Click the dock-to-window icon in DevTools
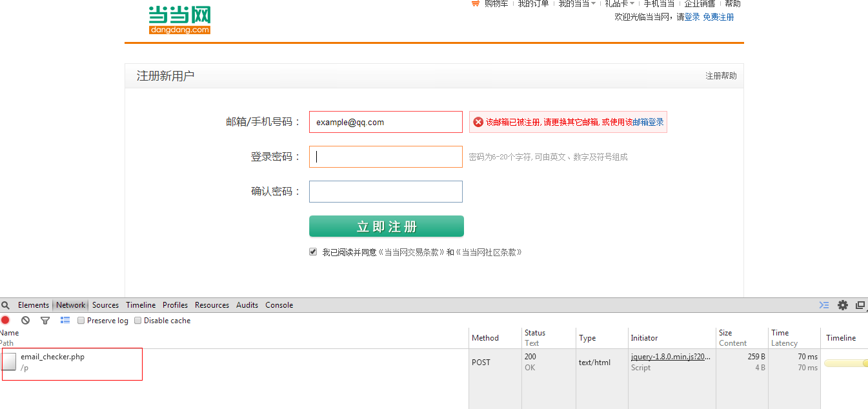Viewport: 868px width, 409px height. click(x=861, y=304)
